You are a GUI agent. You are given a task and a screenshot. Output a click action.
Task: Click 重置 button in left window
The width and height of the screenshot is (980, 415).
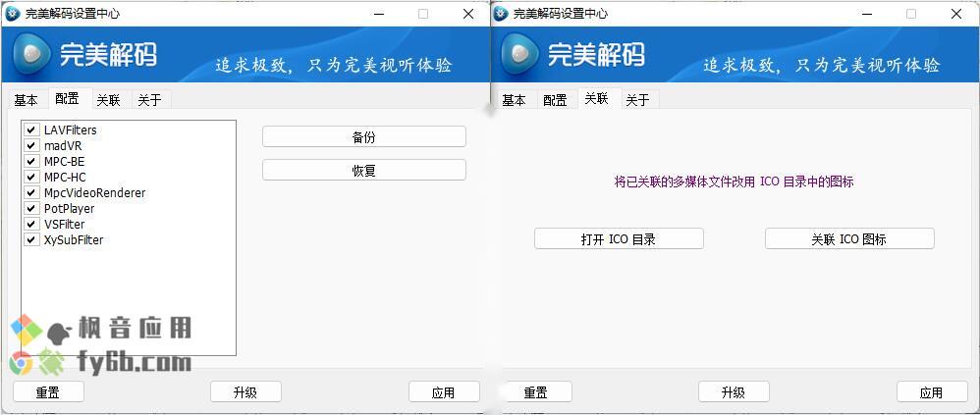[x=47, y=391]
